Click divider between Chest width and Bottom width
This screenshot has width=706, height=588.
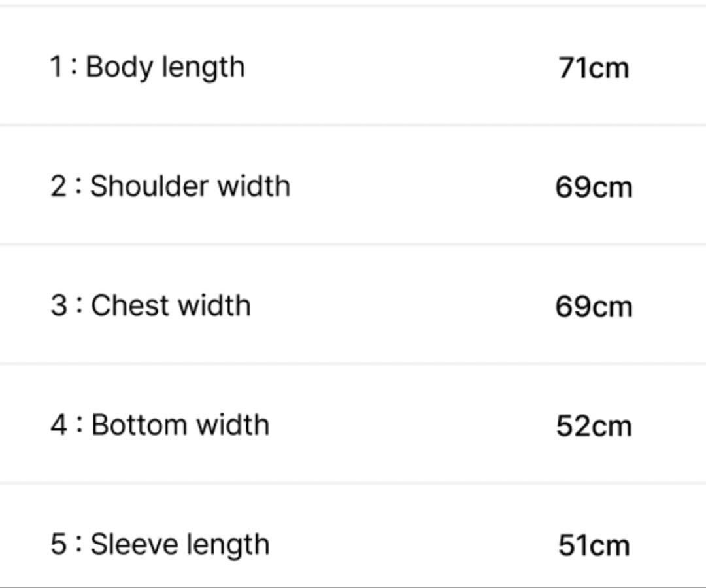point(353,364)
